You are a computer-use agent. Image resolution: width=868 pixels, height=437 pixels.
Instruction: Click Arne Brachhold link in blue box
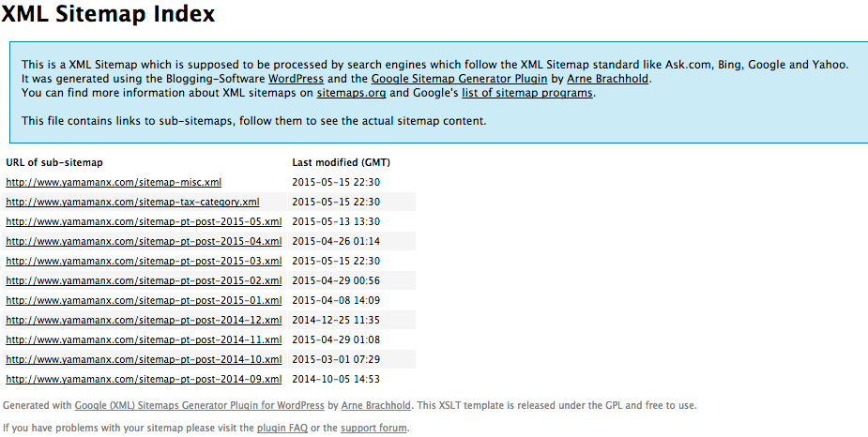coord(607,79)
